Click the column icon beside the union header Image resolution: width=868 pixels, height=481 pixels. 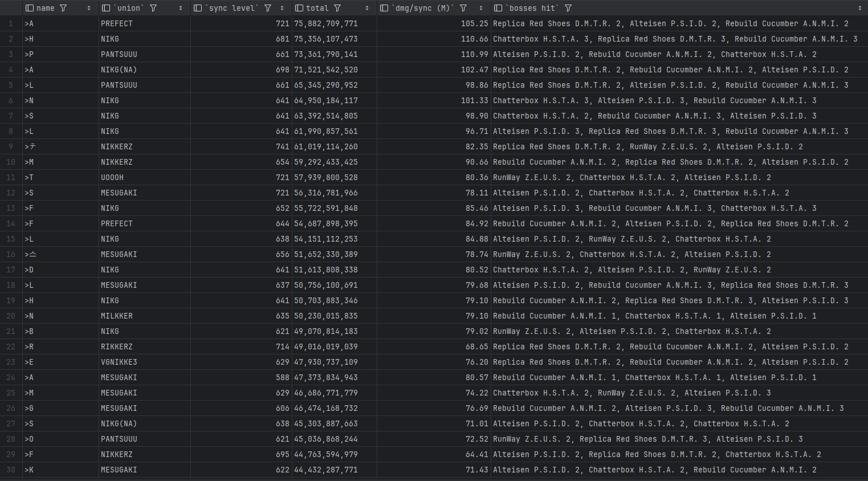coord(105,8)
